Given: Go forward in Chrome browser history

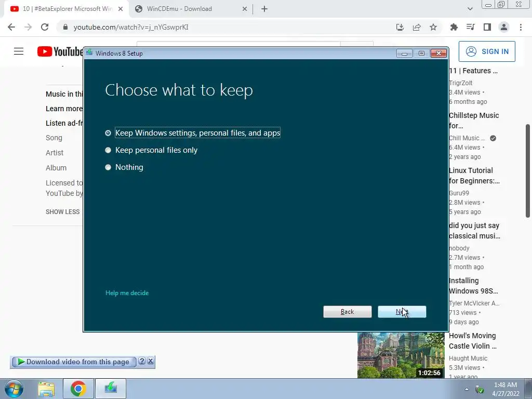Looking at the screenshot, I should [28, 27].
